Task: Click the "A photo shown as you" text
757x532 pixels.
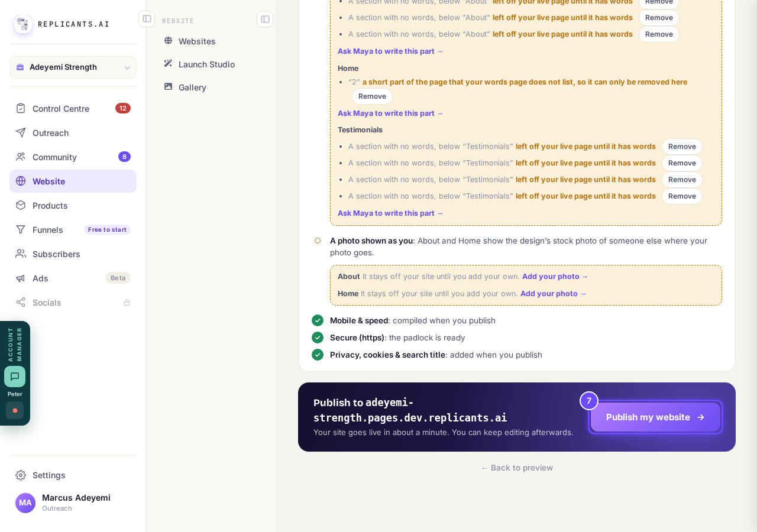Action: [371, 241]
